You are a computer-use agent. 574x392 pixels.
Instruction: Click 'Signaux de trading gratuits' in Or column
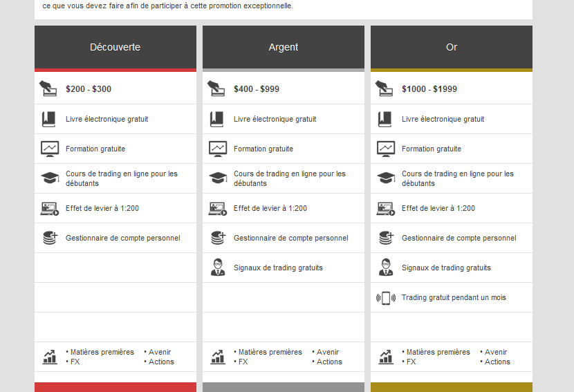446,268
